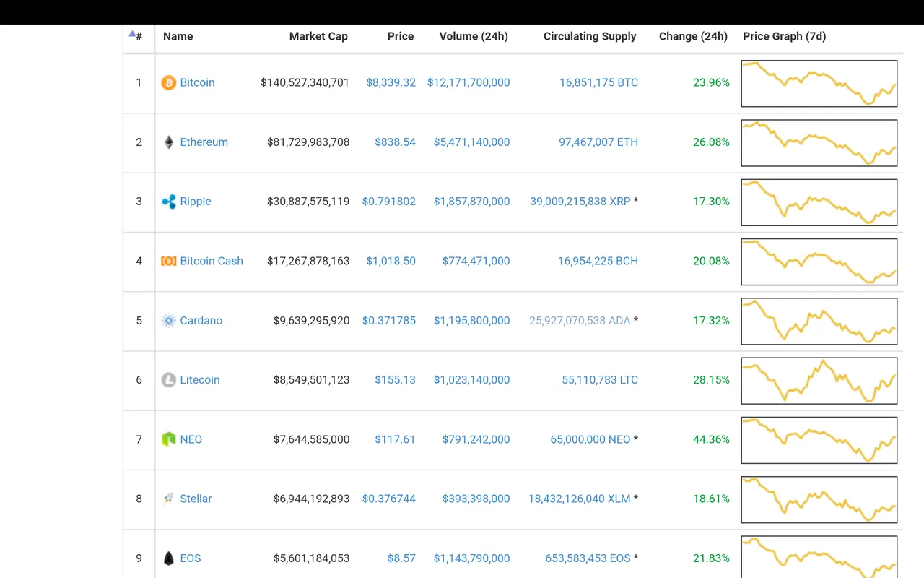
Task: Open the Ripple name link
Action: [x=196, y=202]
